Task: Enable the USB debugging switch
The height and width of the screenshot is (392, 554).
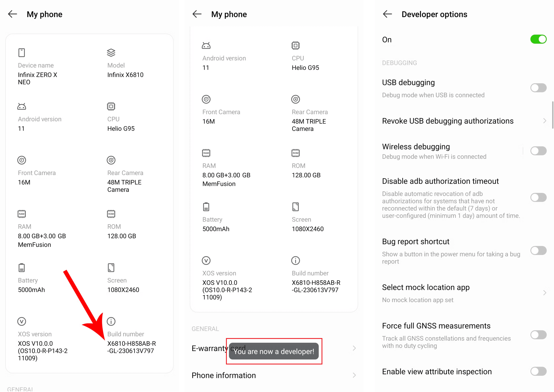Action: (538, 88)
